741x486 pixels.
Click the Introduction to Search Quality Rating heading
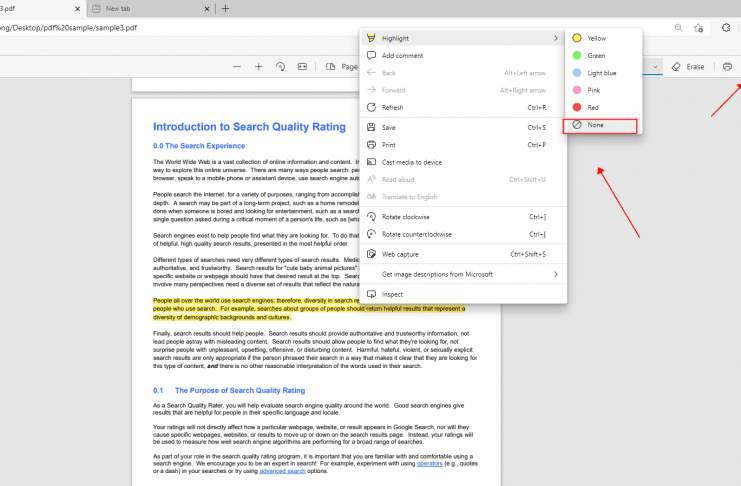click(249, 127)
